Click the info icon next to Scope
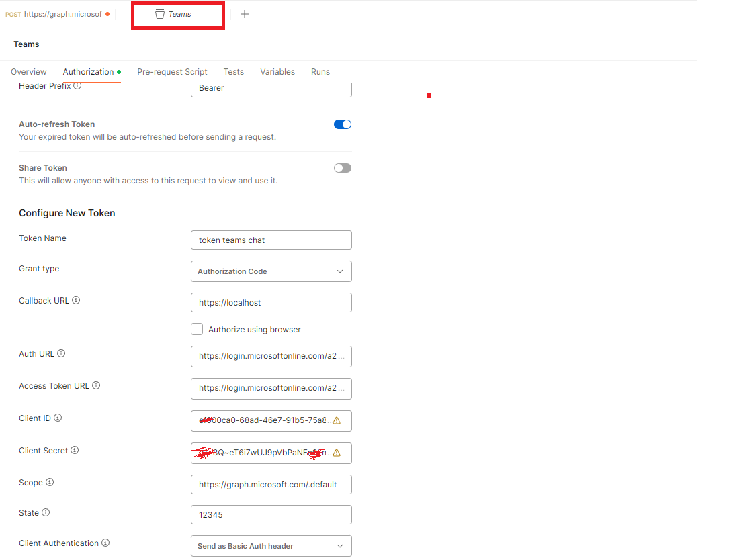The image size is (735, 560). (x=50, y=482)
